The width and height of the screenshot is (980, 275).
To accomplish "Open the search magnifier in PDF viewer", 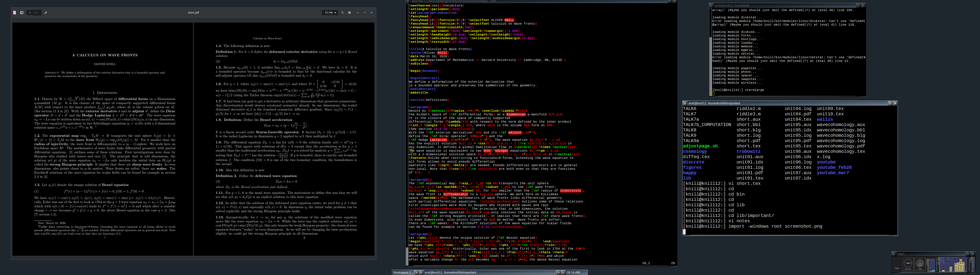I will pyautogui.click(x=342, y=13).
